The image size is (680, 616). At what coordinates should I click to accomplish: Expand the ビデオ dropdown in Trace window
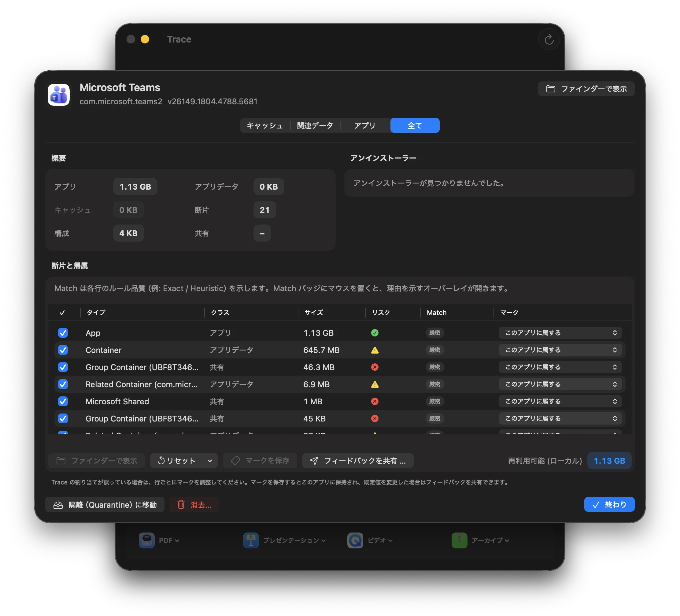tap(390, 541)
